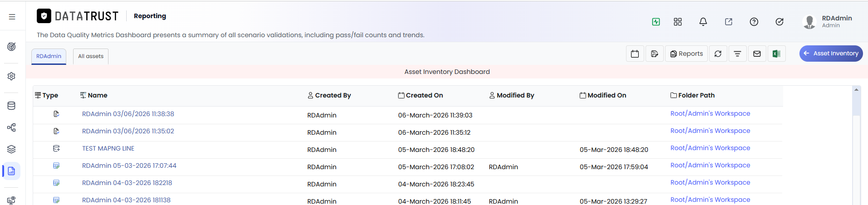Viewport: 868px width, 205px height.
Task: Open the hamburger menu in the sidebar
Action: click(12, 17)
